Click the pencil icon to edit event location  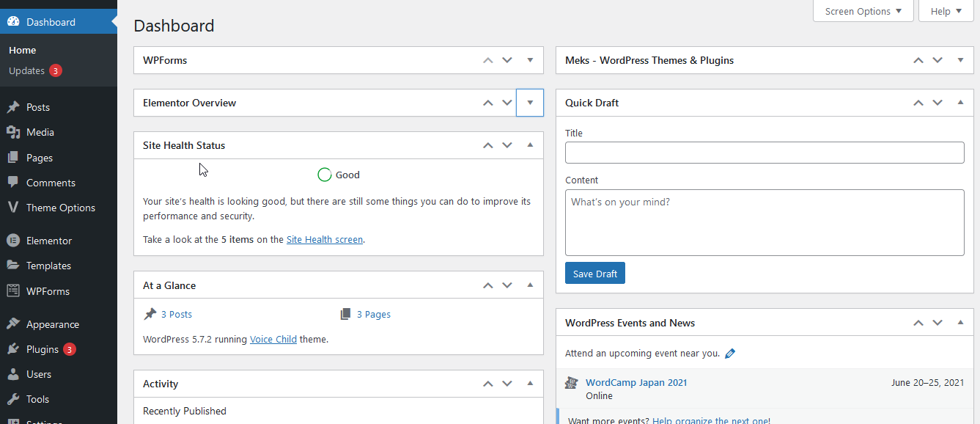tap(730, 353)
